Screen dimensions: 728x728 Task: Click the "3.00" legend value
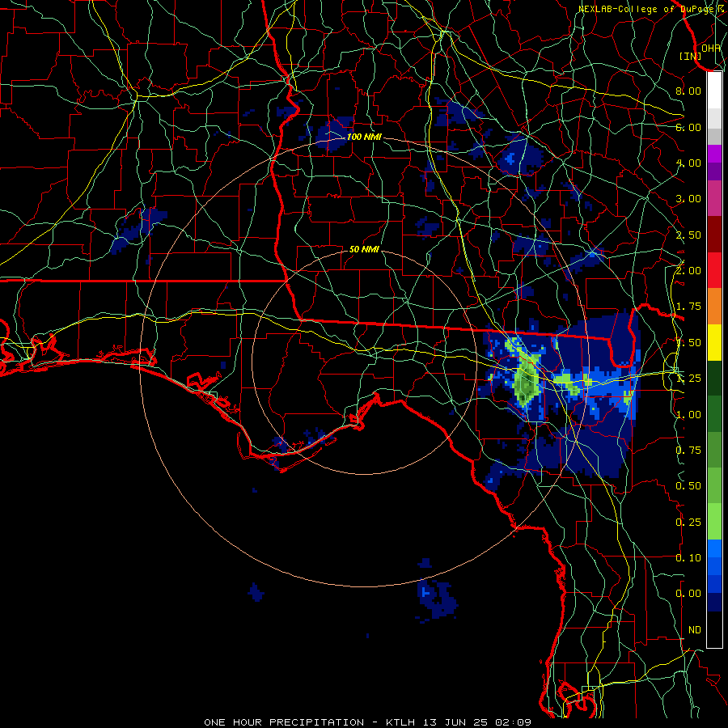pos(688,199)
